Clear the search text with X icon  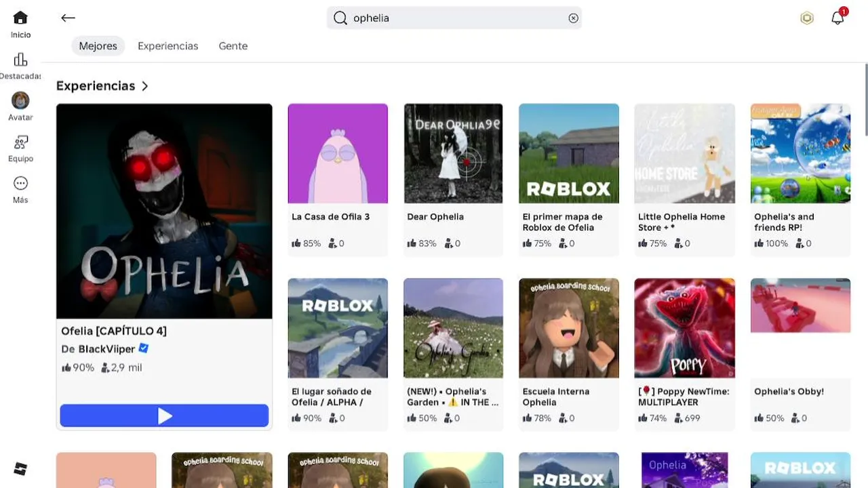[x=574, y=18]
